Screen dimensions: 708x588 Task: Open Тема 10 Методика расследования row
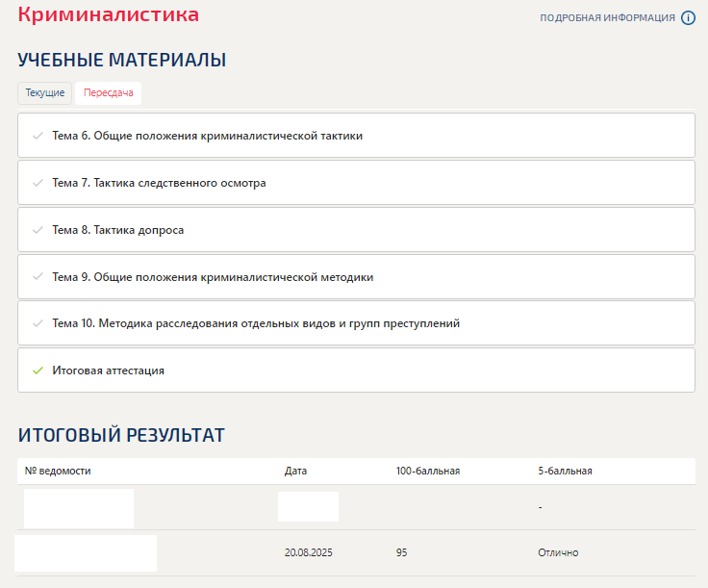pyautogui.click(x=356, y=323)
